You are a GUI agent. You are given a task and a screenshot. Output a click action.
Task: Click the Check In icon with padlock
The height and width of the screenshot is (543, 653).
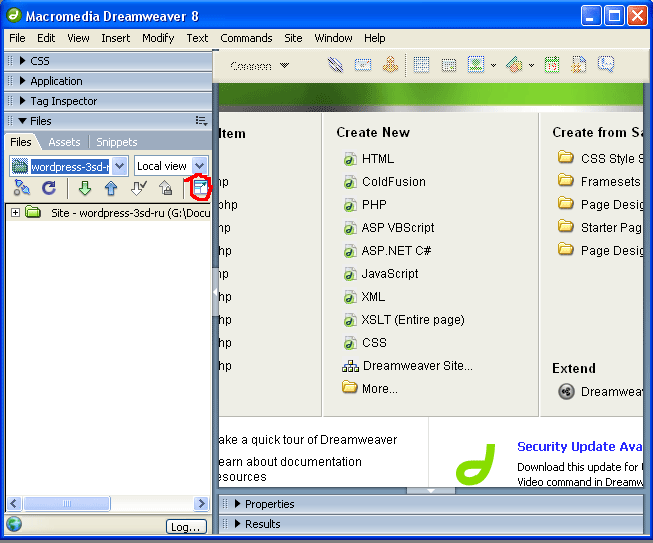[x=166, y=188]
